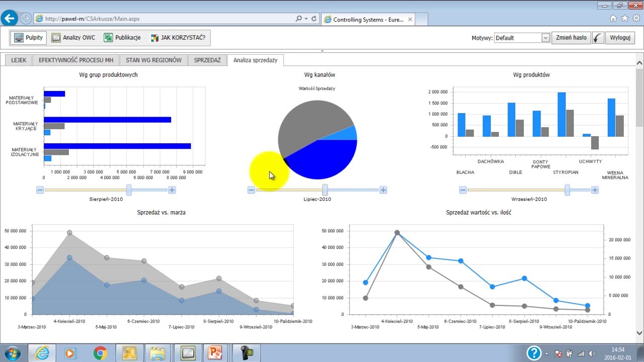Click the blue help question mark in the taskbar
This screenshot has width=644, height=362.
[534, 353]
